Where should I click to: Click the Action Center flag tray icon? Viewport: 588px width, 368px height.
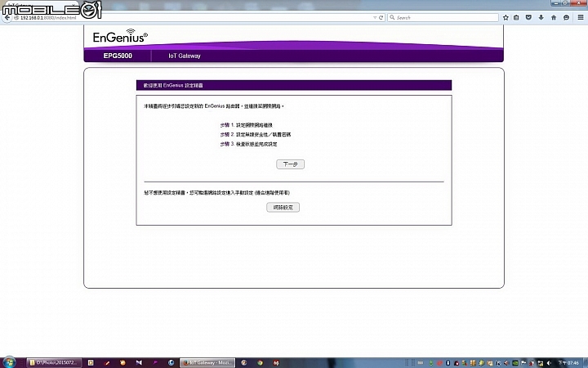tap(523, 363)
